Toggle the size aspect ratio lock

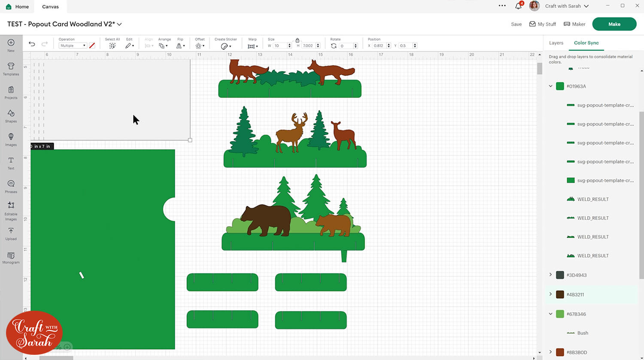297,40
